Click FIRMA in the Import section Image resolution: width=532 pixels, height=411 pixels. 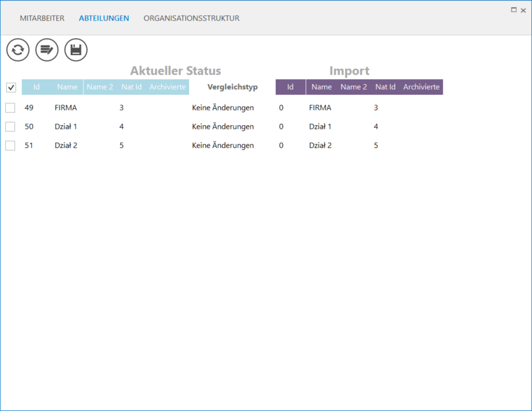click(320, 108)
